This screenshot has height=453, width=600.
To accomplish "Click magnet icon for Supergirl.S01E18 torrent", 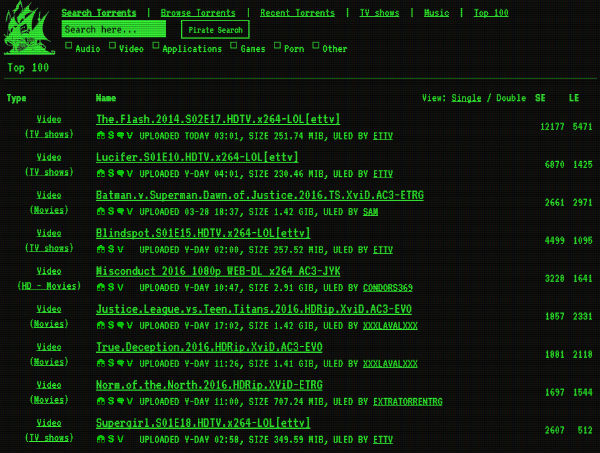I will (101, 439).
